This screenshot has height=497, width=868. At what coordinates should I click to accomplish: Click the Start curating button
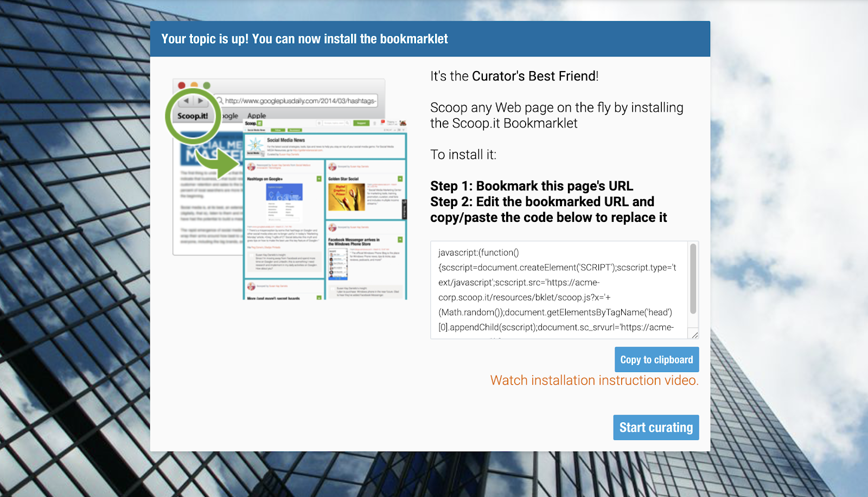pyautogui.click(x=656, y=428)
